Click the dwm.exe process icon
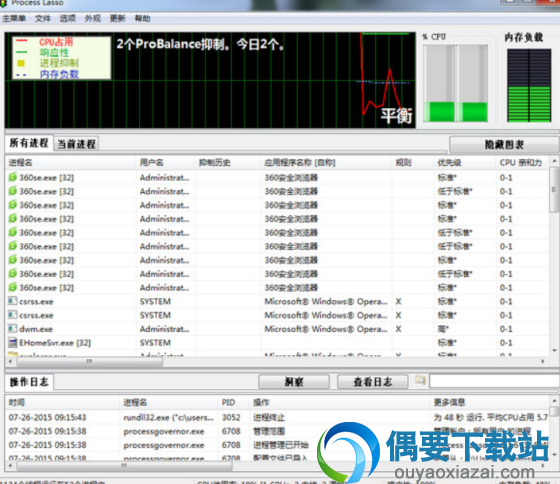Viewport: 560px width, 484px height. click(12, 329)
